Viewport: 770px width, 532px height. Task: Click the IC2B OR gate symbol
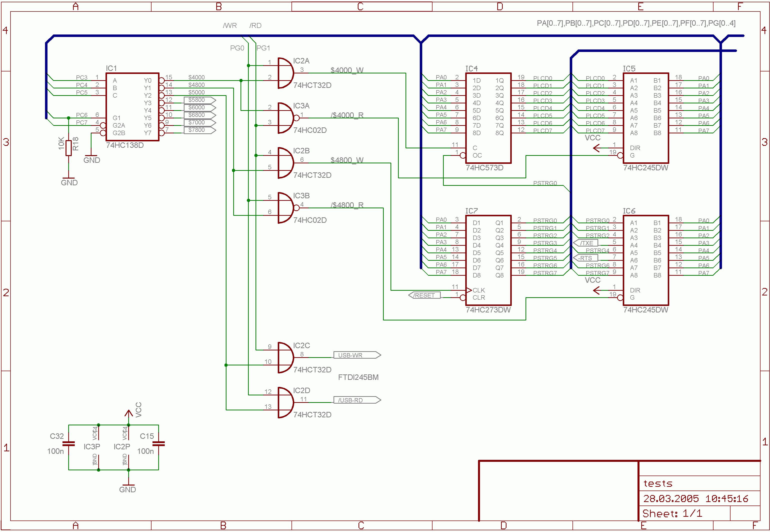(x=285, y=163)
